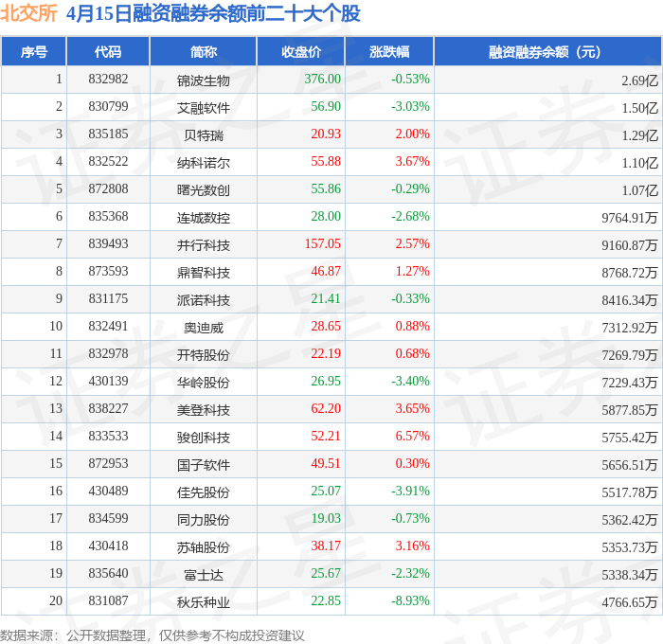Click stock name 骏创科技
The width and height of the screenshot is (663, 644).
pos(204,438)
